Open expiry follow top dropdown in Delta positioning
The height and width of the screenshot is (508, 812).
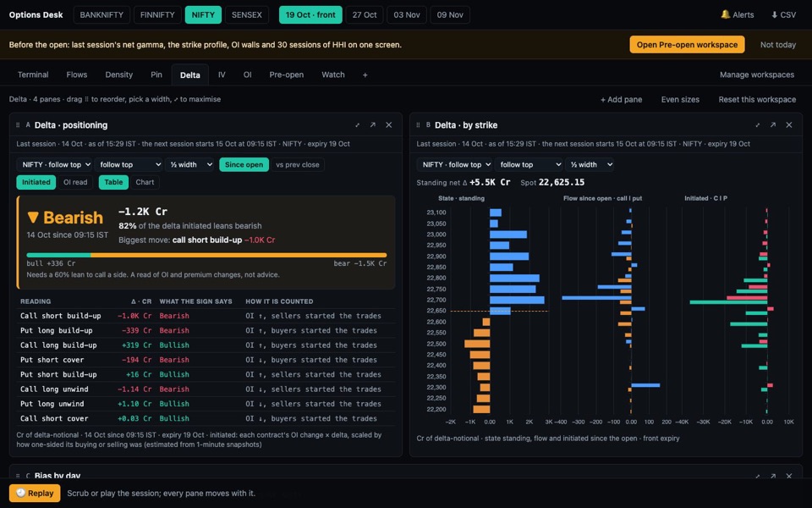click(x=129, y=165)
